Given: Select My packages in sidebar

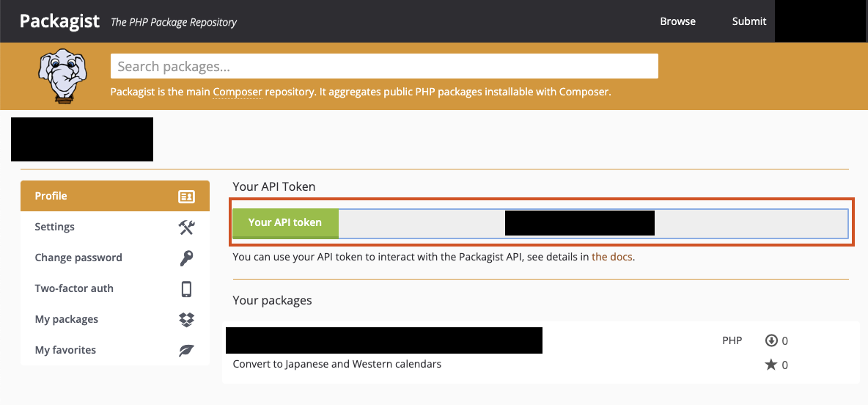Looking at the screenshot, I should click(x=115, y=320).
